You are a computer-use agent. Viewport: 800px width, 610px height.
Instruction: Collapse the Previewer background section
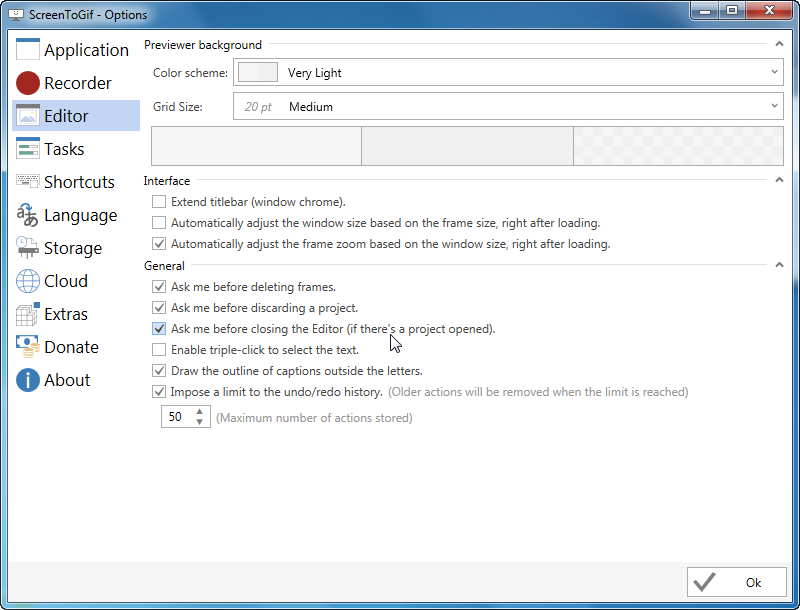tap(779, 44)
